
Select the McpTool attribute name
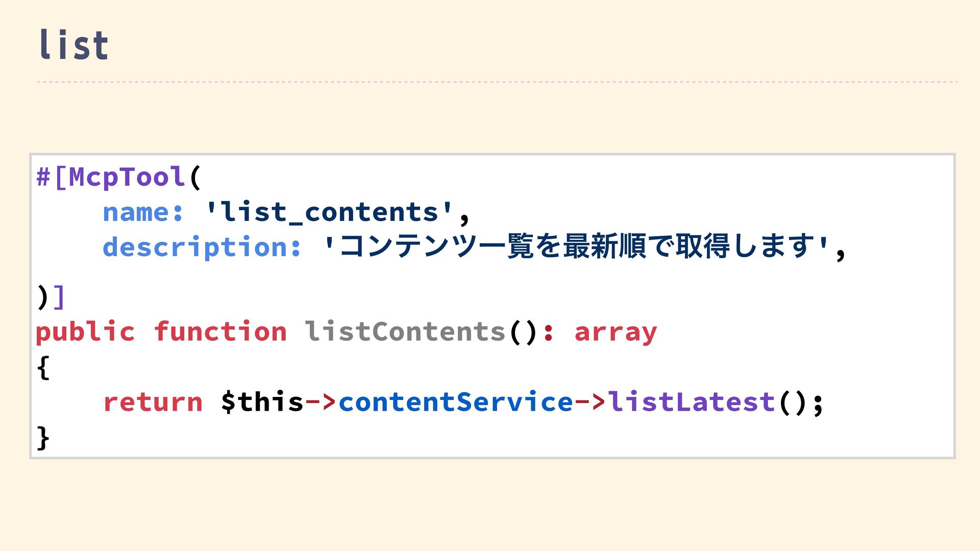click(x=127, y=178)
